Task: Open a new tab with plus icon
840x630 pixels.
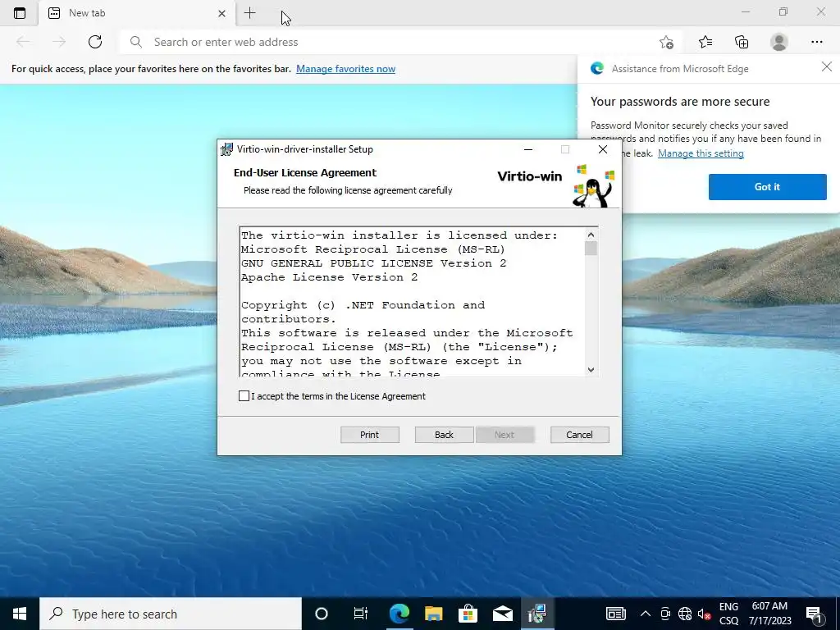Action: 249,13
